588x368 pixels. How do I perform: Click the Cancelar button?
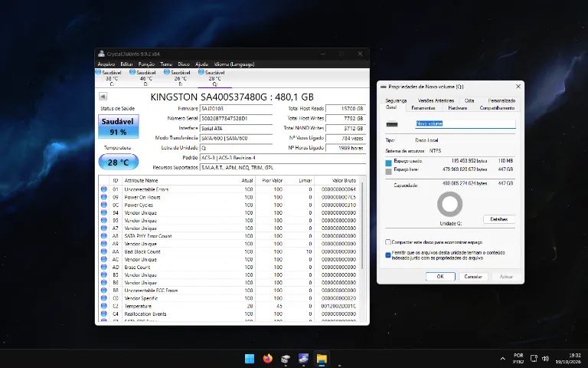pos(473,276)
